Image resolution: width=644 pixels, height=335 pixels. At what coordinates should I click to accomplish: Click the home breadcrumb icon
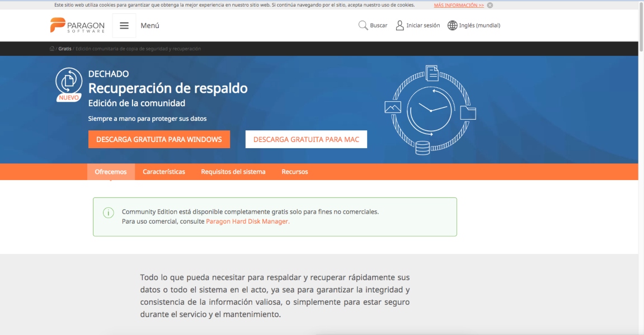[x=51, y=49]
